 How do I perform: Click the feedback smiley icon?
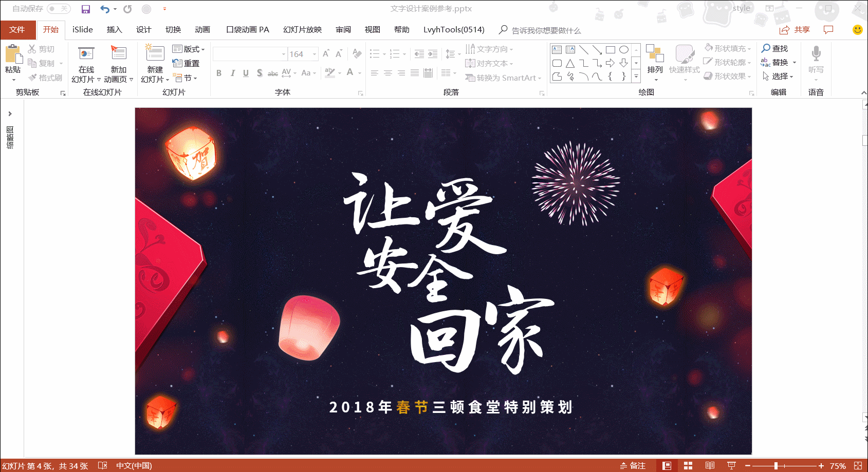[858, 30]
